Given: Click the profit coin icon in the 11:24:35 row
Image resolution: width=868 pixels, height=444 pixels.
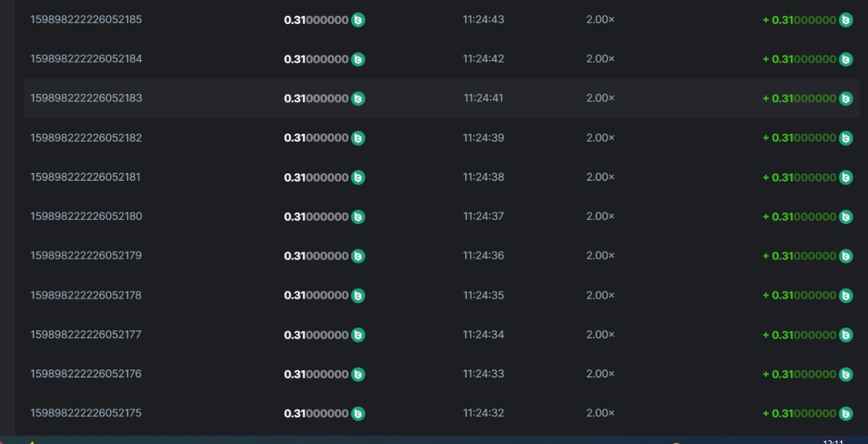Looking at the screenshot, I should pos(846,296).
